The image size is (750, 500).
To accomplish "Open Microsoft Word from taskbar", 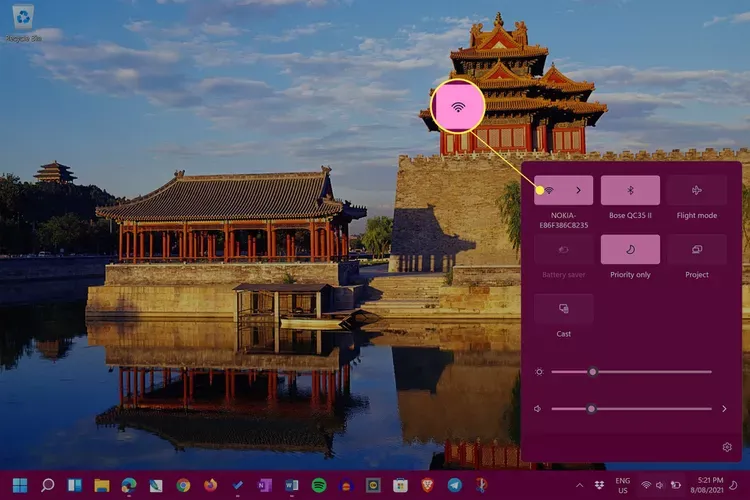I will pos(292,485).
